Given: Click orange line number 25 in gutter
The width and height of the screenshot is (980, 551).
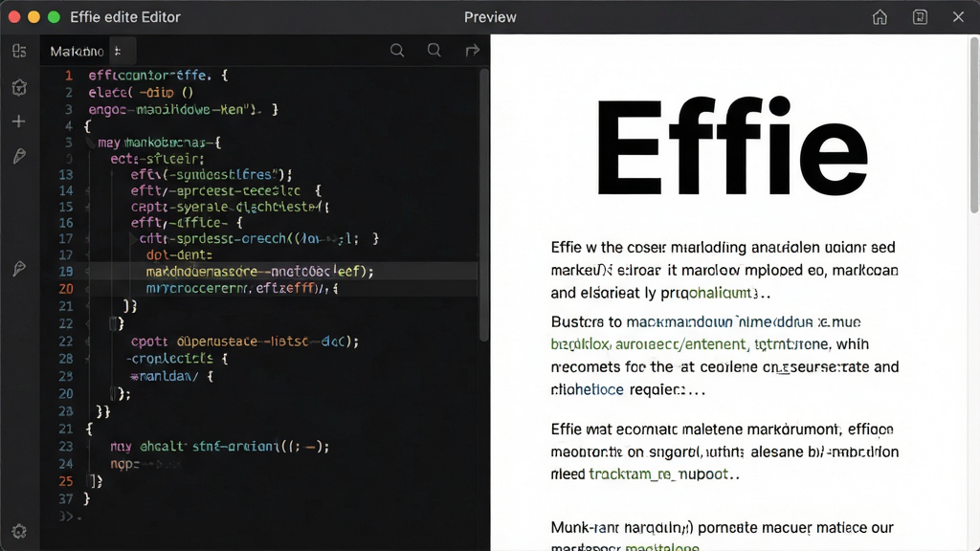Looking at the screenshot, I should (66, 481).
